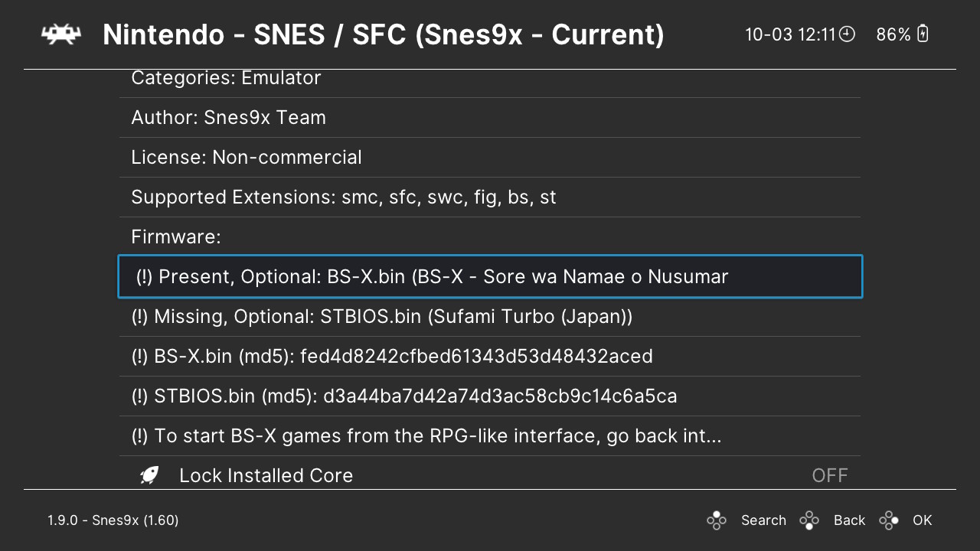Click the Back gamepad button icon
The height and width of the screenshot is (551, 980).
[x=809, y=520]
